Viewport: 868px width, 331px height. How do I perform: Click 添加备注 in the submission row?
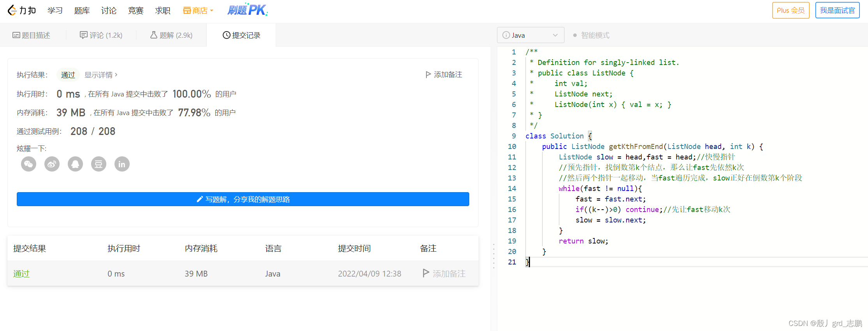(444, 273)
